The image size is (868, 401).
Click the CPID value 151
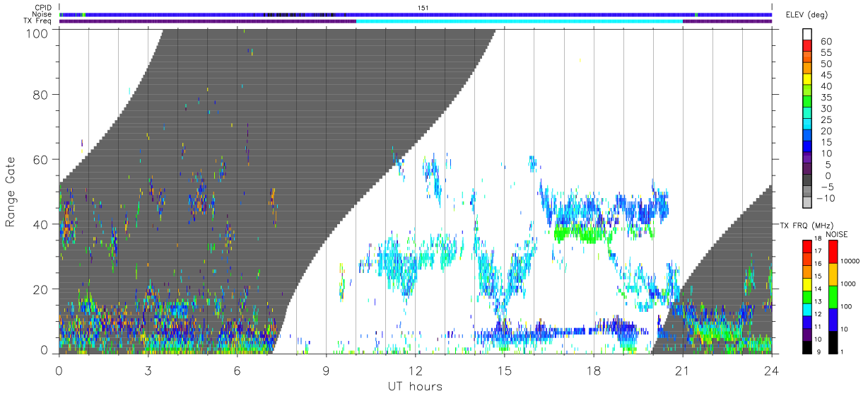tap(423, 8)
